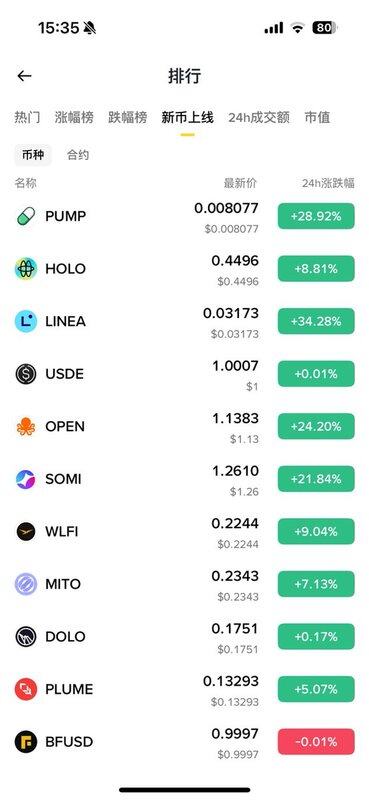The image size is (369, 800).
Task: Switch to the 合约 filter
Action: coord(78,155)
